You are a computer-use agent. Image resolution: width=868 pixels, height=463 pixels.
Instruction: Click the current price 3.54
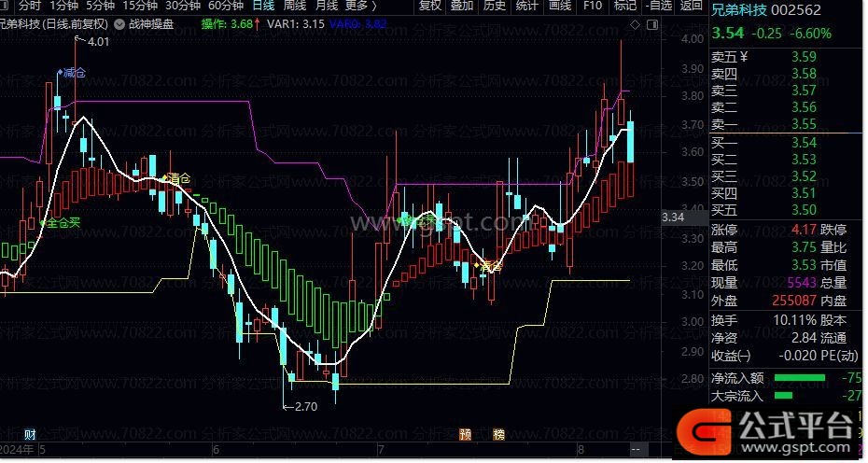pyautogui.click(x=727, y=34)
